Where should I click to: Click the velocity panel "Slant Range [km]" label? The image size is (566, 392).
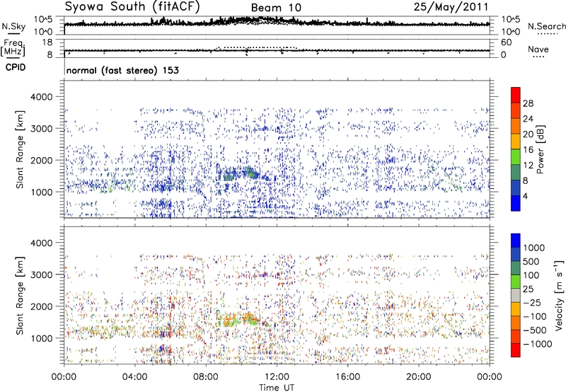[20, 296]
